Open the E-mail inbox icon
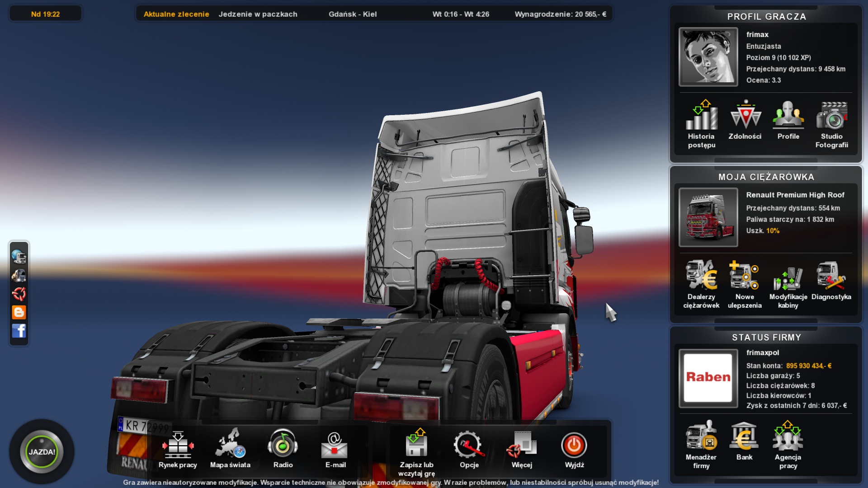868x488 pixels. click(x=335, y=446)
